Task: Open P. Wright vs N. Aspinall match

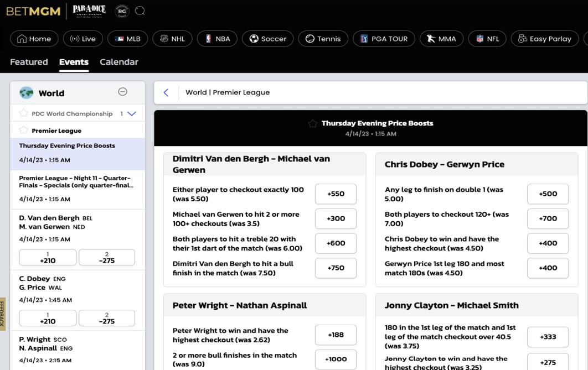Action: [78, 350]
